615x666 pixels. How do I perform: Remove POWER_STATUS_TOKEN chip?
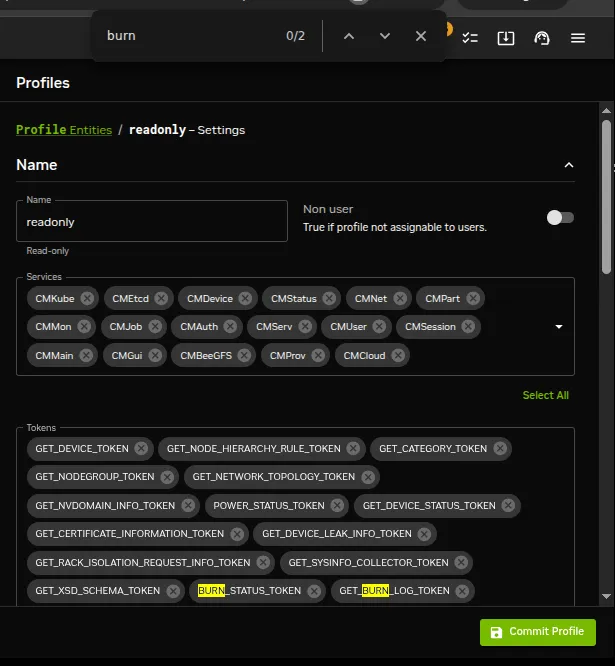pos(337,505)
